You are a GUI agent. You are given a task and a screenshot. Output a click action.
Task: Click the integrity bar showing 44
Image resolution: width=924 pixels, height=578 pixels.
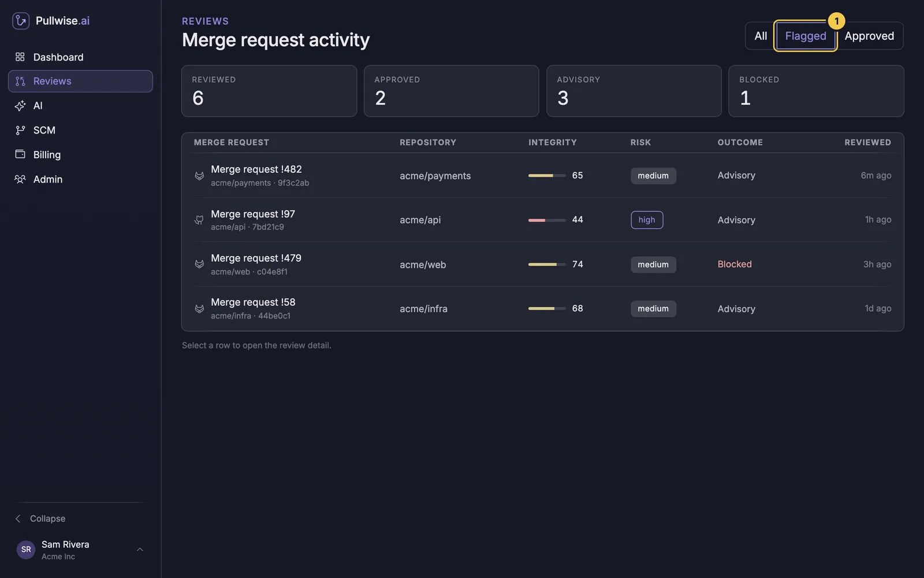pyautogui.click(x=547, y=220)
